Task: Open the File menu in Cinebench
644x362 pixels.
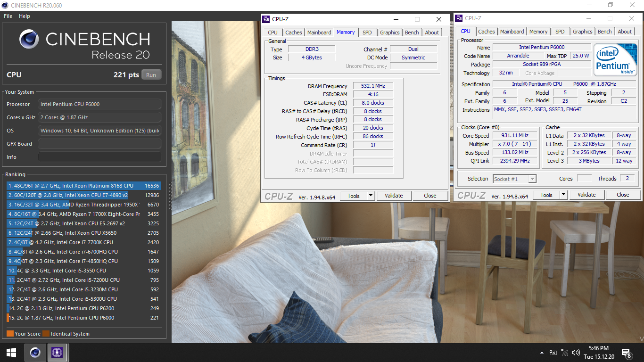Action: [8, 16]
